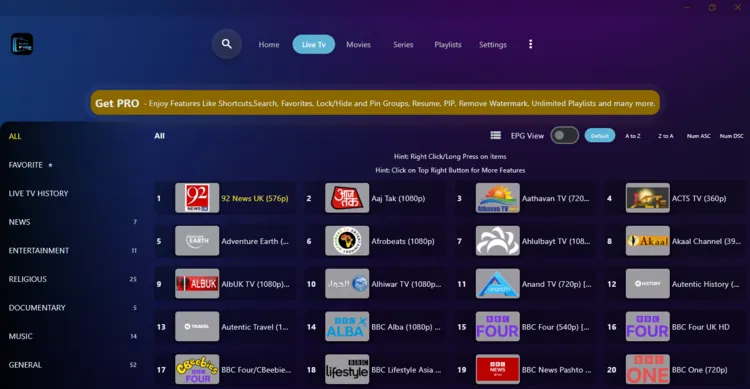Play AlbUK TV channel logo
The height and width of the screenshot is (389, 750).
tap(197, 284)
